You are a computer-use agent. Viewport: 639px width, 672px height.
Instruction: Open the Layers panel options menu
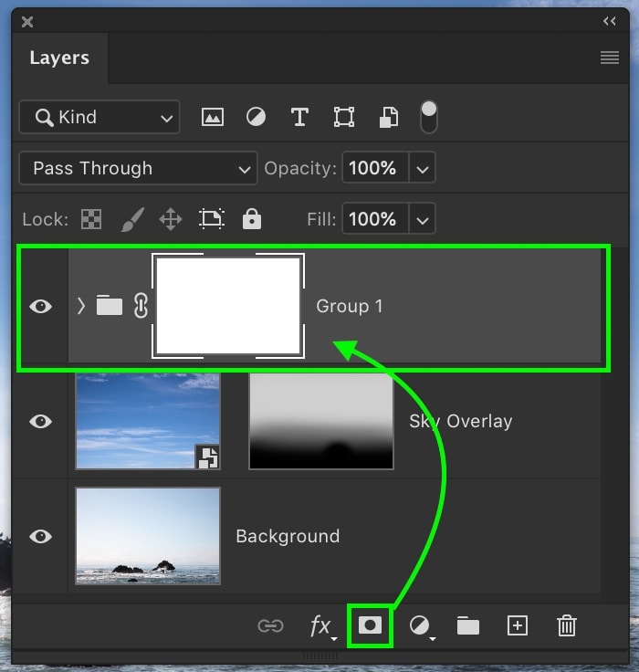609,58
